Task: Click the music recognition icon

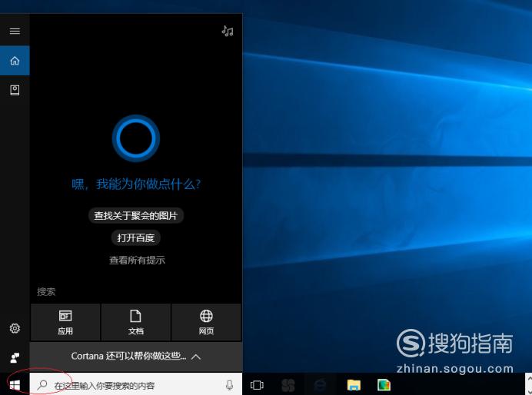Action: (x=228, y=32)
